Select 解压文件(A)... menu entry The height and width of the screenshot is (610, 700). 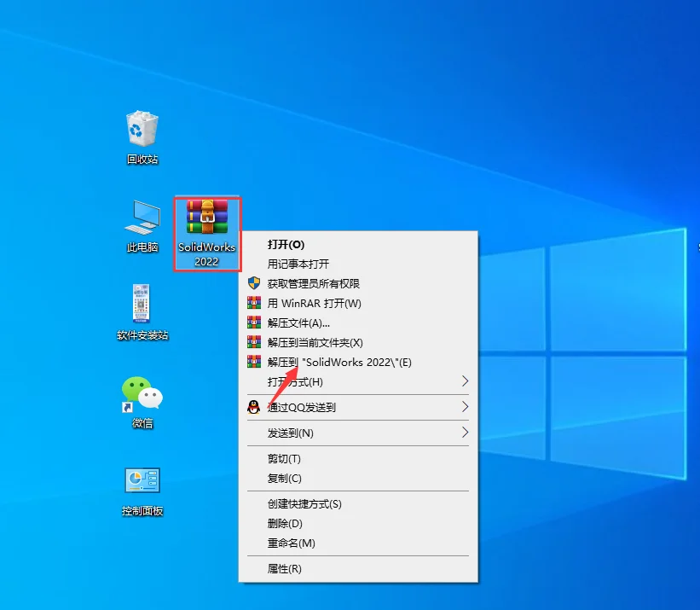[x=358, y=322]
